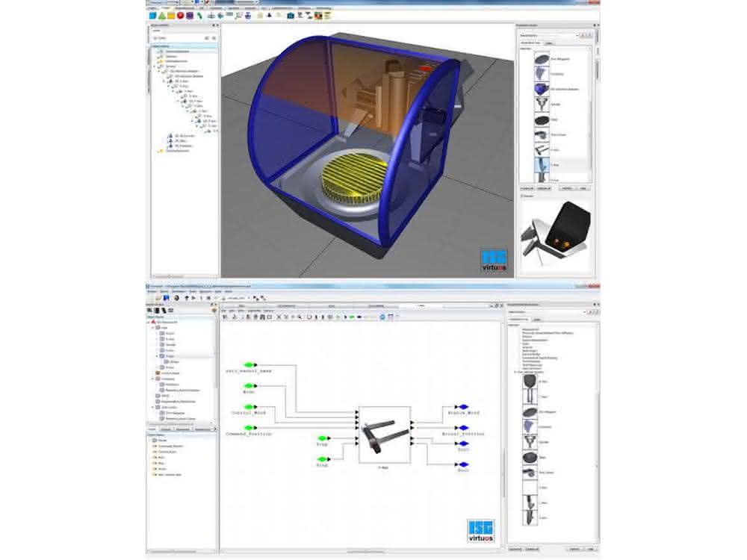747x560 pixels.
Task: Select the blue cube primitive icon in top toolbar
Action: [x=153, y=16]
